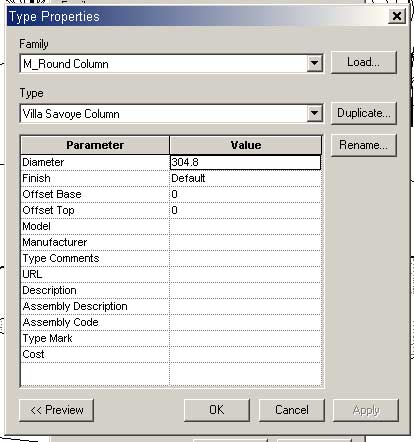Select the Manufacturer value cell
The width and height of the screenshot is (414, 442).
245,242
